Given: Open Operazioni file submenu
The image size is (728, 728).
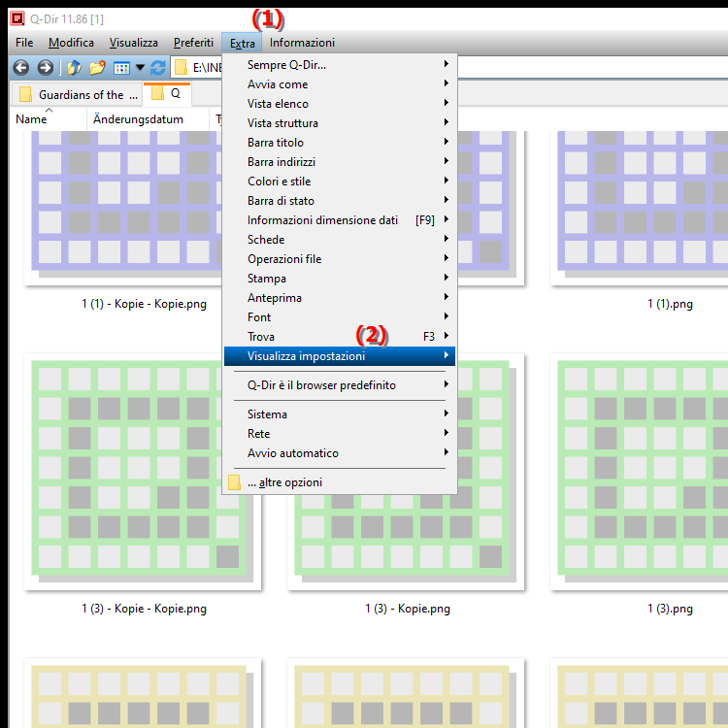Looking at the screenshot, I should pyautogui.click(x=340, y=259).
